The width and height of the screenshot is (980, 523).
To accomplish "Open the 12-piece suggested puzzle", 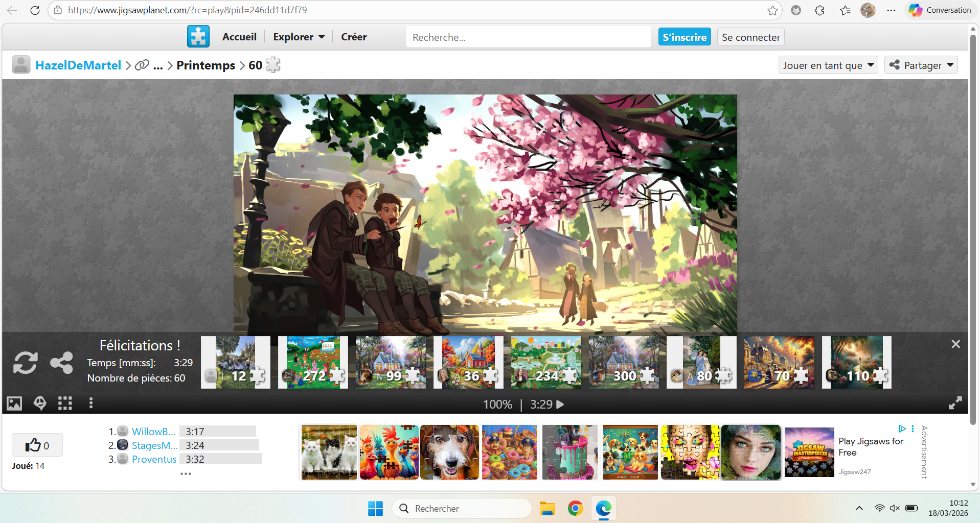I will point(236,362).
